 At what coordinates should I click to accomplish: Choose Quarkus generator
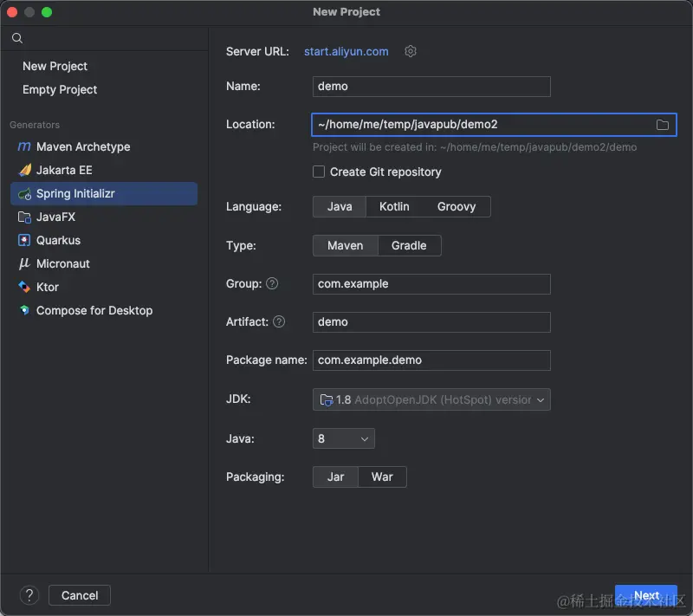pos(104,240)
